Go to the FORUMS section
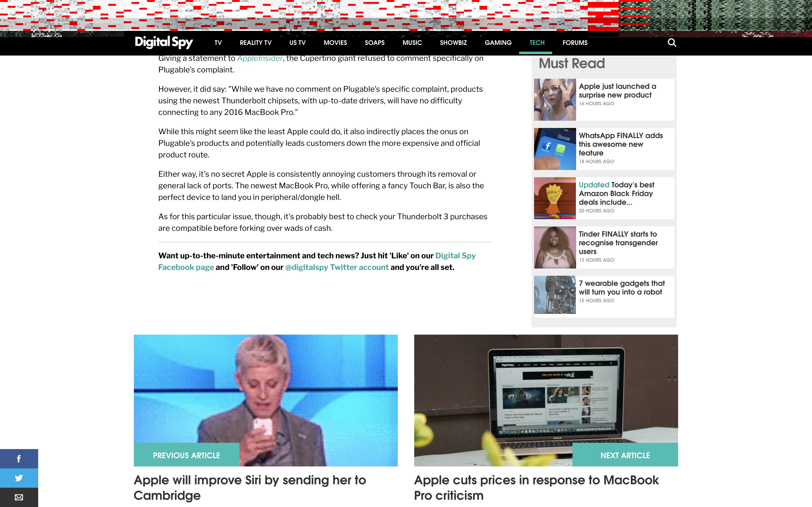 575,42
